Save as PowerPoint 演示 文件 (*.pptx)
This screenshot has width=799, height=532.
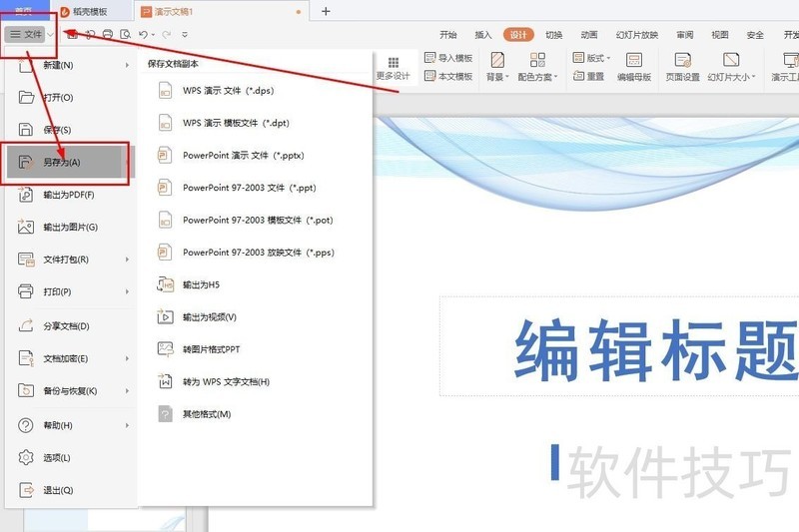(257, 156)
